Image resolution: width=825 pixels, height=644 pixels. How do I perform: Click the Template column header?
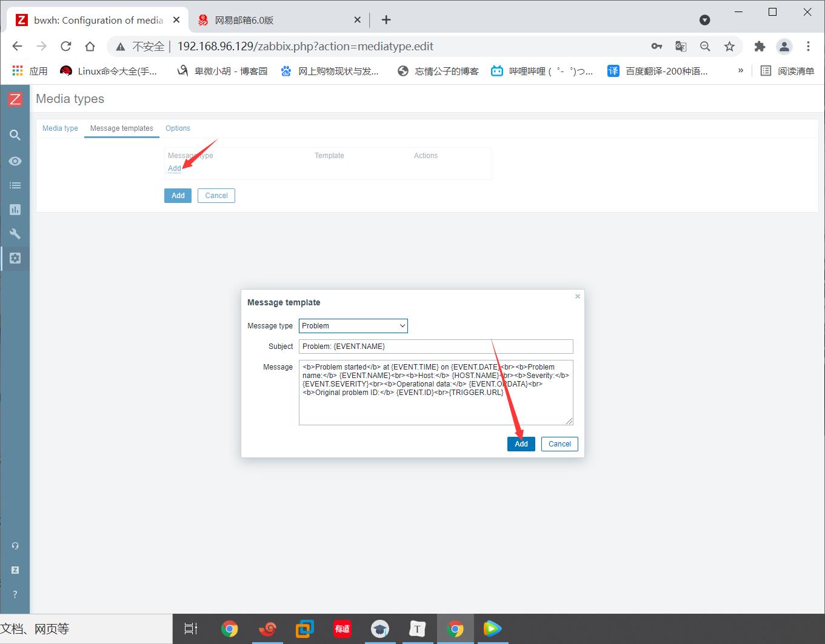[x=329, y=156]
